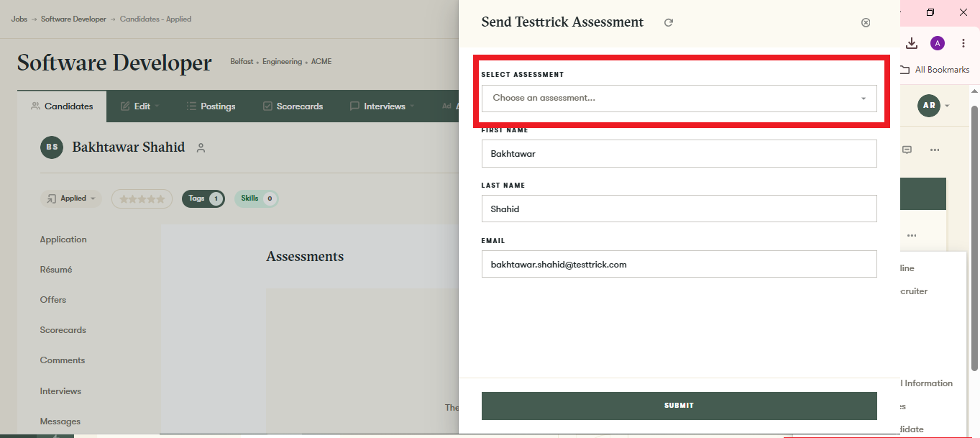980x438 pixels.
Task: Switch to the Scorecards tab
Action: [293, 106]
